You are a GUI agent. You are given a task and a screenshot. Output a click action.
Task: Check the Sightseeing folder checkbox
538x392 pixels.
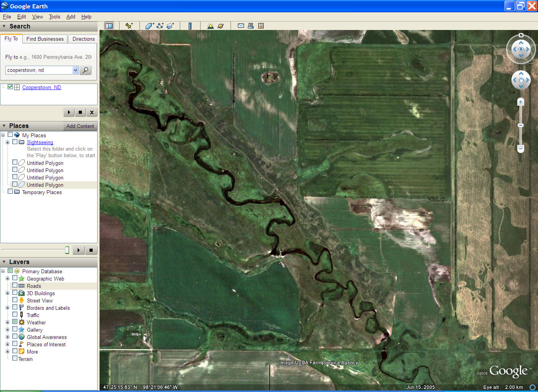15,142
